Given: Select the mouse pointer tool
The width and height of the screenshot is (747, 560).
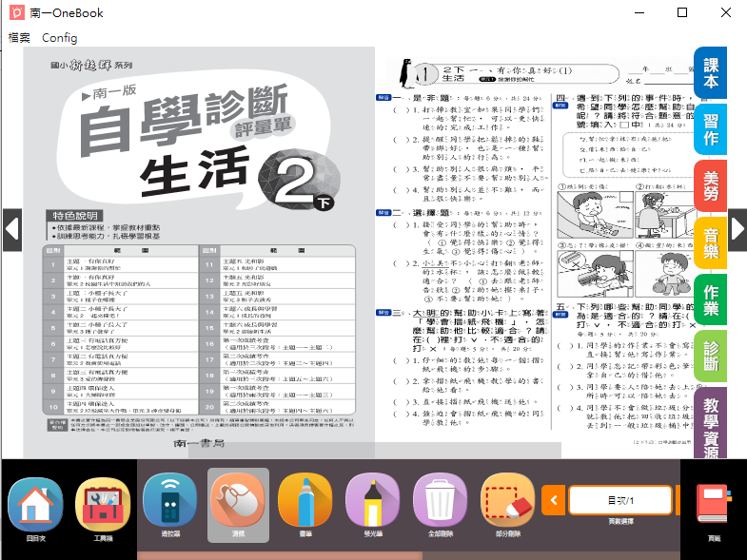Looking at the screenshot, I should pyautogui.click(x=238, y=501).
